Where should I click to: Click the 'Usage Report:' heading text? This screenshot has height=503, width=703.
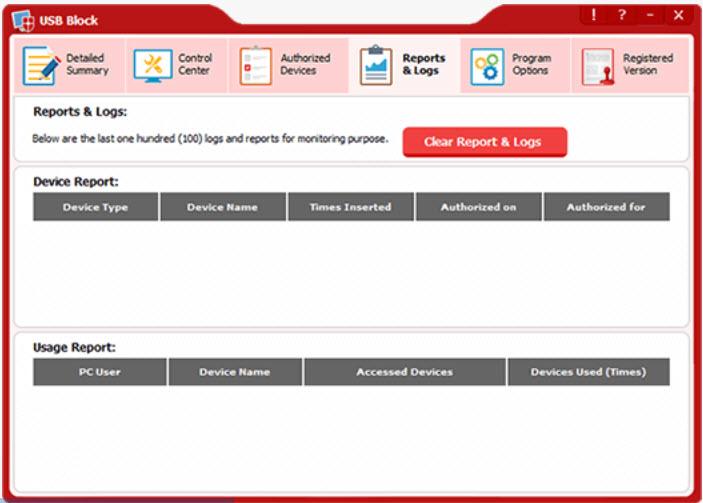point(74,347)
